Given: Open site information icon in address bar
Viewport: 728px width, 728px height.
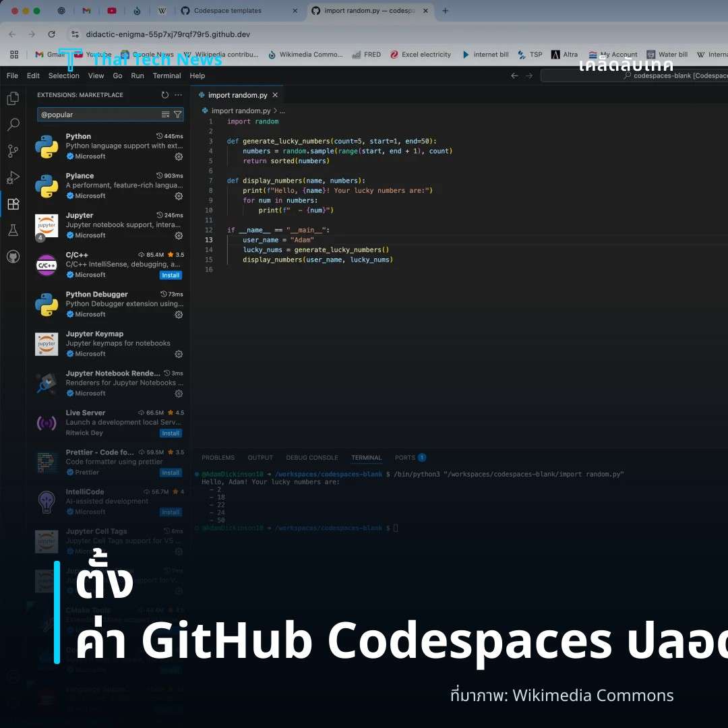Looking at the screenshot, I should coord(74,34).
